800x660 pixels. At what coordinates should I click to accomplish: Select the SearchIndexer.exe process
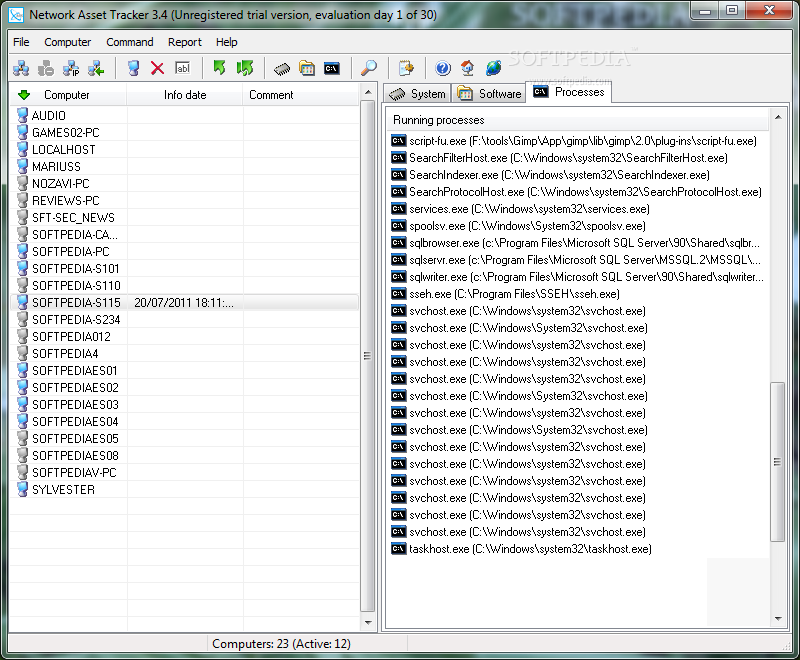tap(551, 175)
